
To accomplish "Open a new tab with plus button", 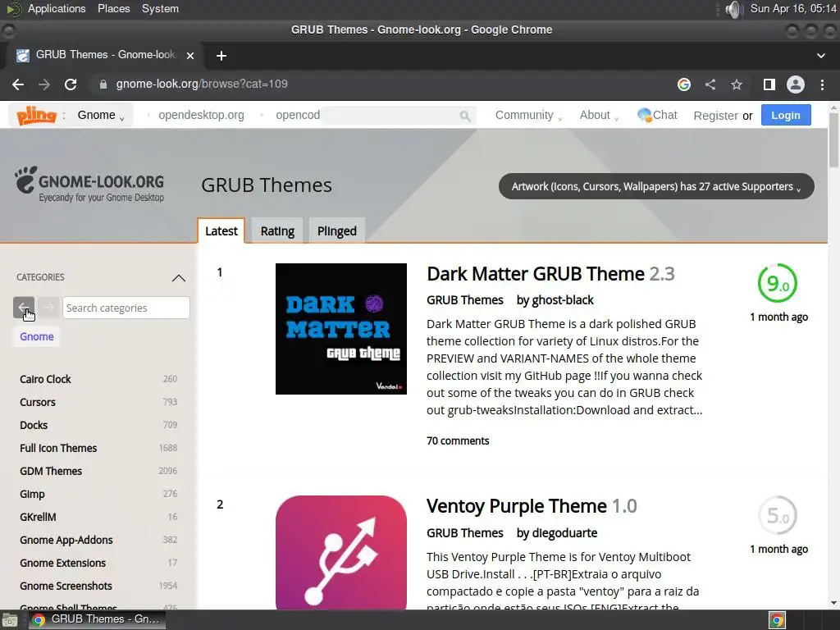I will [x=221, y=56].
